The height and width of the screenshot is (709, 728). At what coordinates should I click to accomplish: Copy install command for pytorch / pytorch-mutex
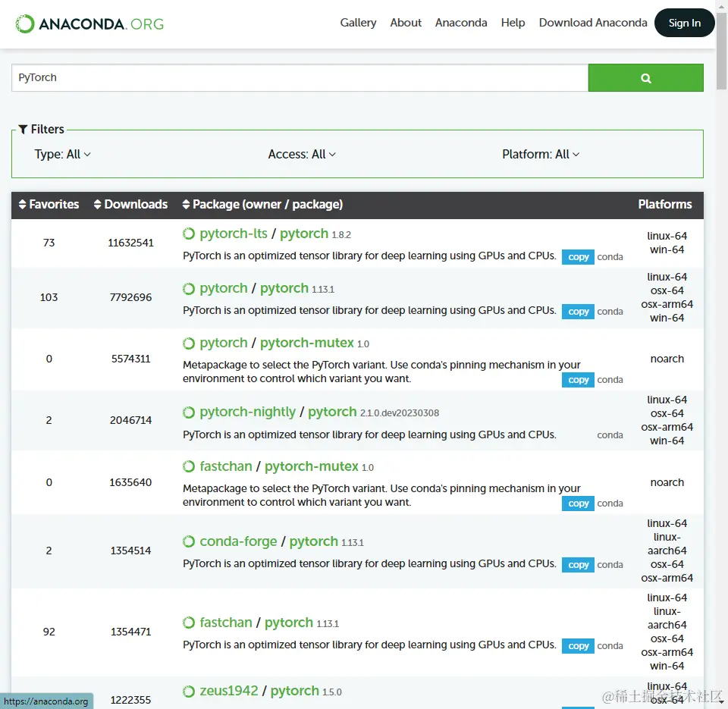point(578,380)
